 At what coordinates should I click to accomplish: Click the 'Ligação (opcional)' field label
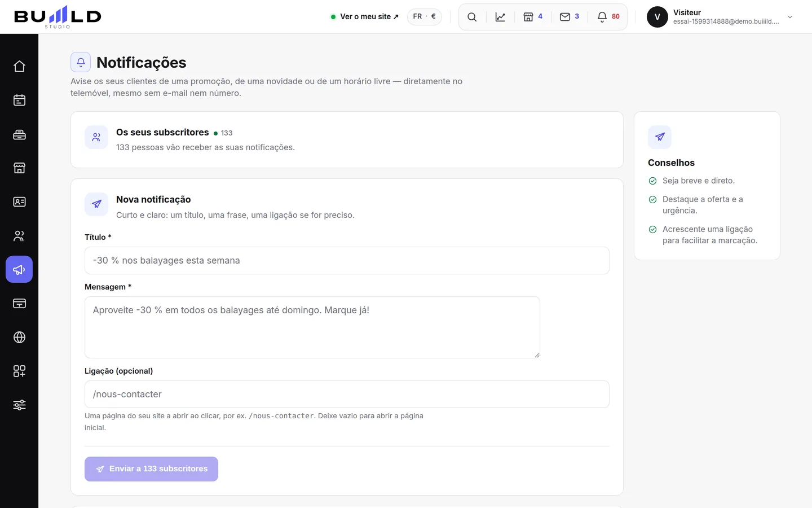coord(118,371)
